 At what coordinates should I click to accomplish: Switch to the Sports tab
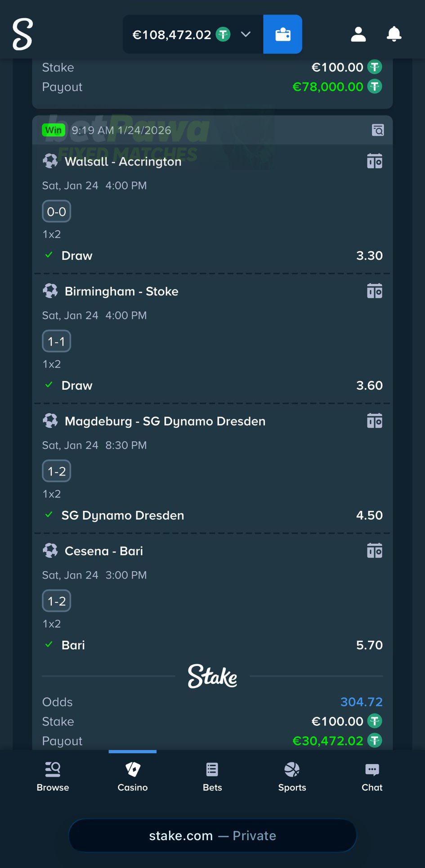[292, 777]
